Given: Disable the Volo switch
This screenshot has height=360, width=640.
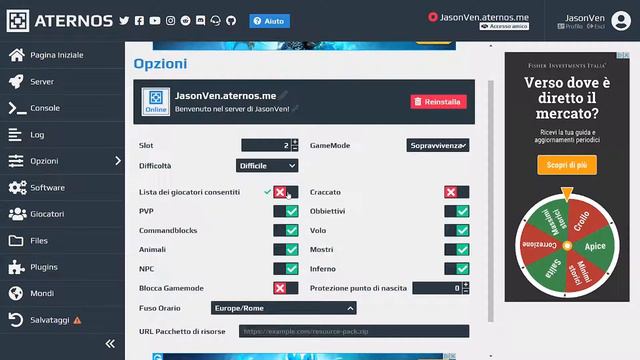Looking at the screenshot, I should click(456, 230).
